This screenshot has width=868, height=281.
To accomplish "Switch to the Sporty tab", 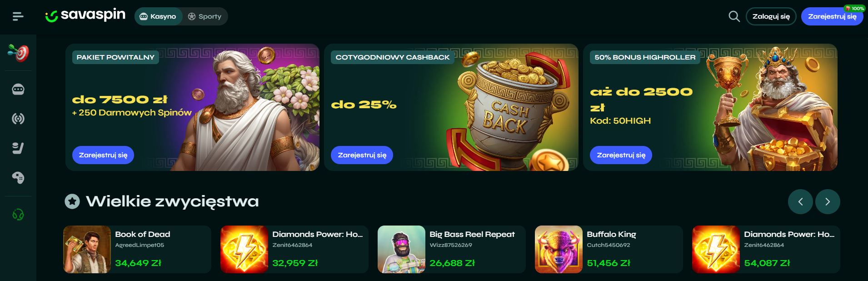I will [205, 16].
